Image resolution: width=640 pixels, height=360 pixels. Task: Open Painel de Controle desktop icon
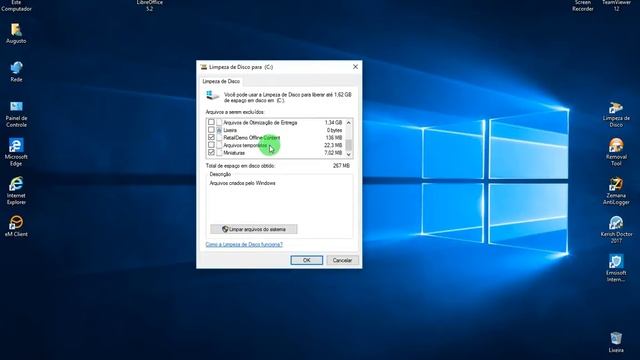(16, 114)
